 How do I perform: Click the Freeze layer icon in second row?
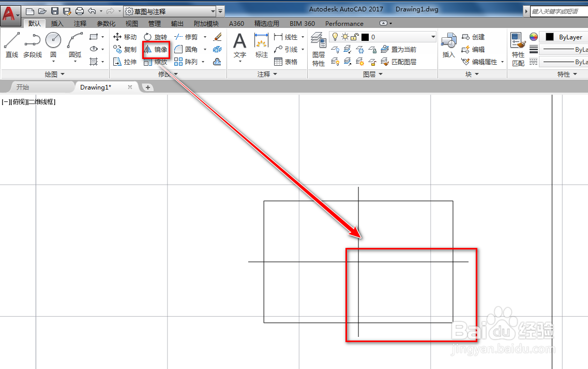click(x=360, y=49)
